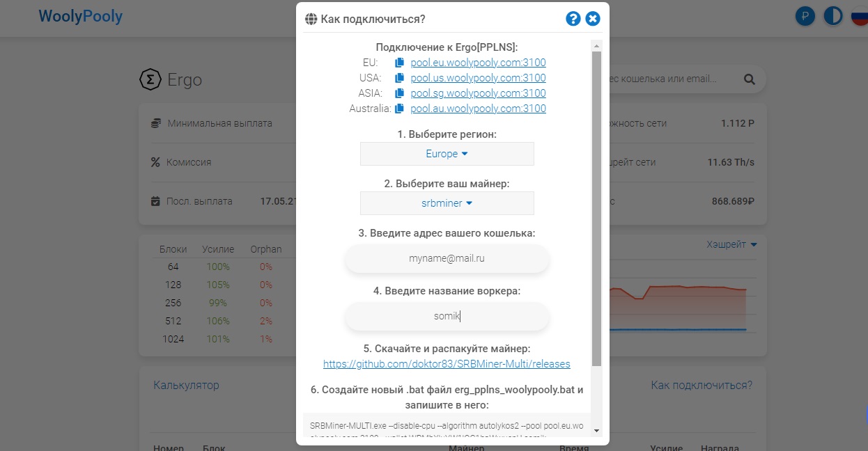Switch language using the Russian flag

pyautogui.click(x=859, y=15)
